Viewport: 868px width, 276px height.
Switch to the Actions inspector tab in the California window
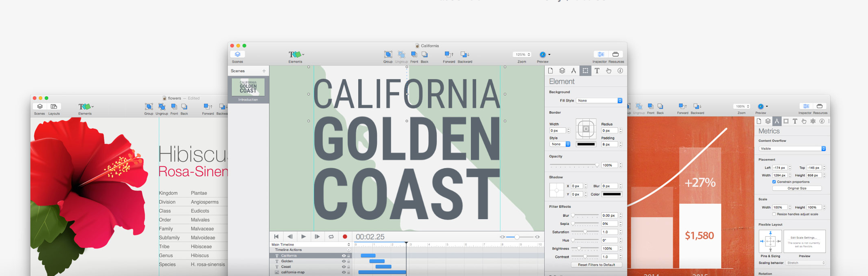[609, 71]
